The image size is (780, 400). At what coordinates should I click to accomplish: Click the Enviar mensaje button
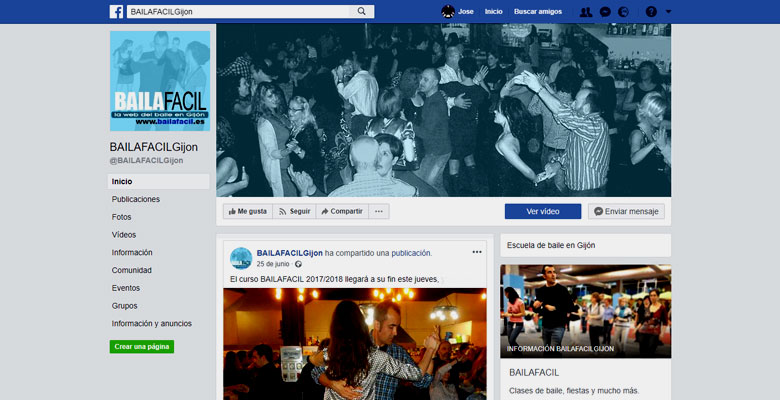(x=626, y=211)
